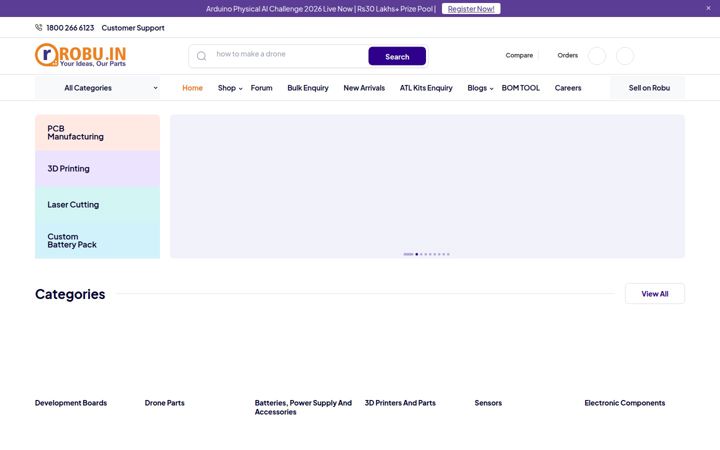Click the purple Search button
The image size is (720, 450).
click(397, 56)
